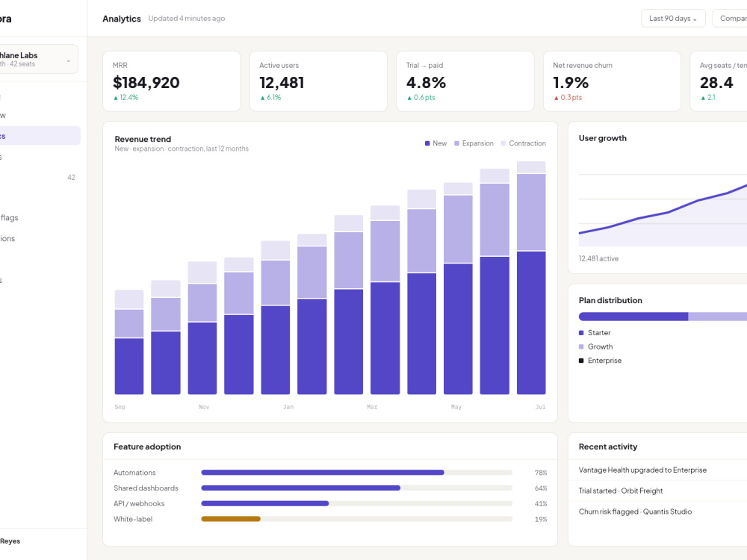
Task: Open the sidebar item ending in 'ions'
Action: click(39, 239)
